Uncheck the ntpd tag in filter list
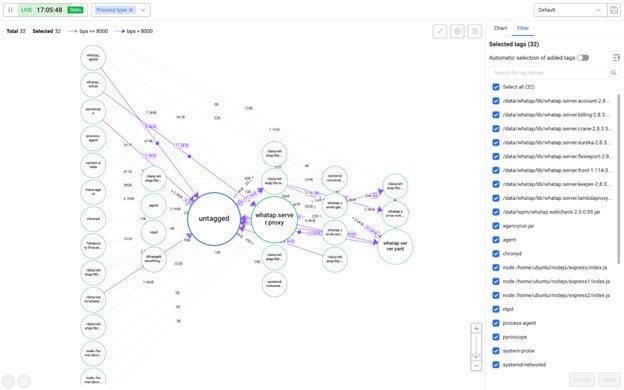The width and height of the screenshot is (624, 390). [x=496, y=309]
